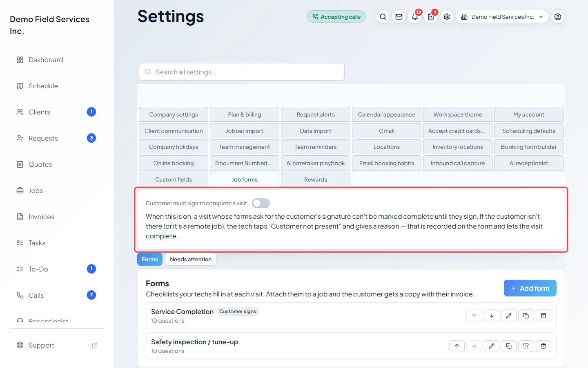Open Quotes in the sidebar
Image resolution: width=588 pixels, height=368 pixels.
pyautogui.click(x=57, y=164)
